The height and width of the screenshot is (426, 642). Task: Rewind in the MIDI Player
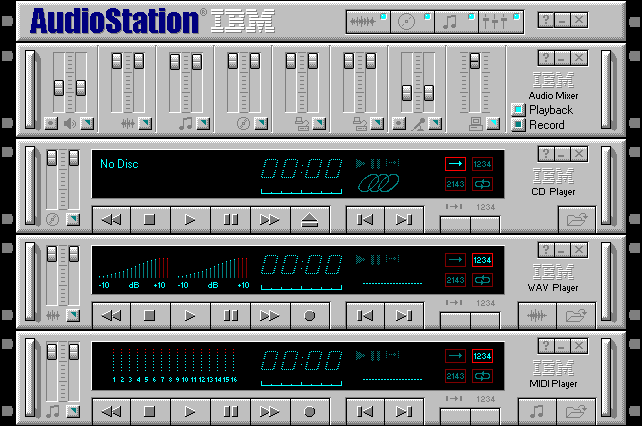[x=111, y=411]
